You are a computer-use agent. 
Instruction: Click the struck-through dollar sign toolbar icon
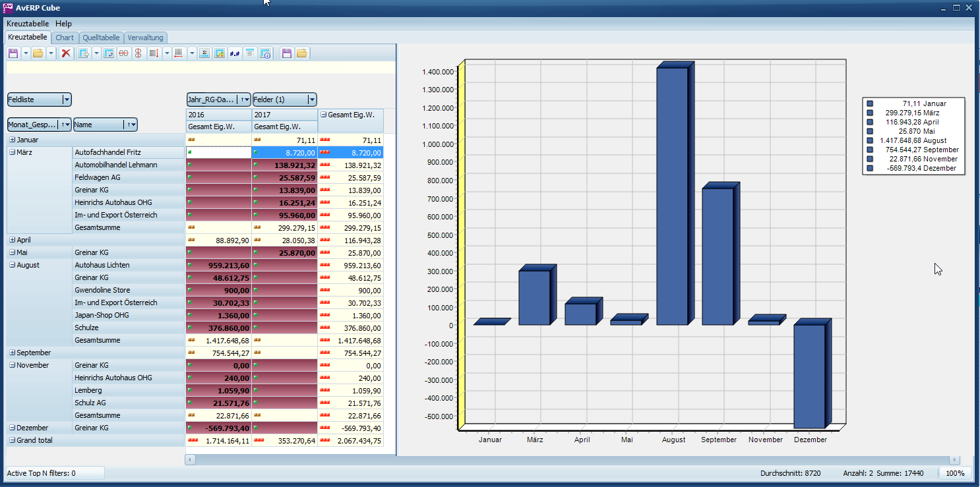[138, 53]
